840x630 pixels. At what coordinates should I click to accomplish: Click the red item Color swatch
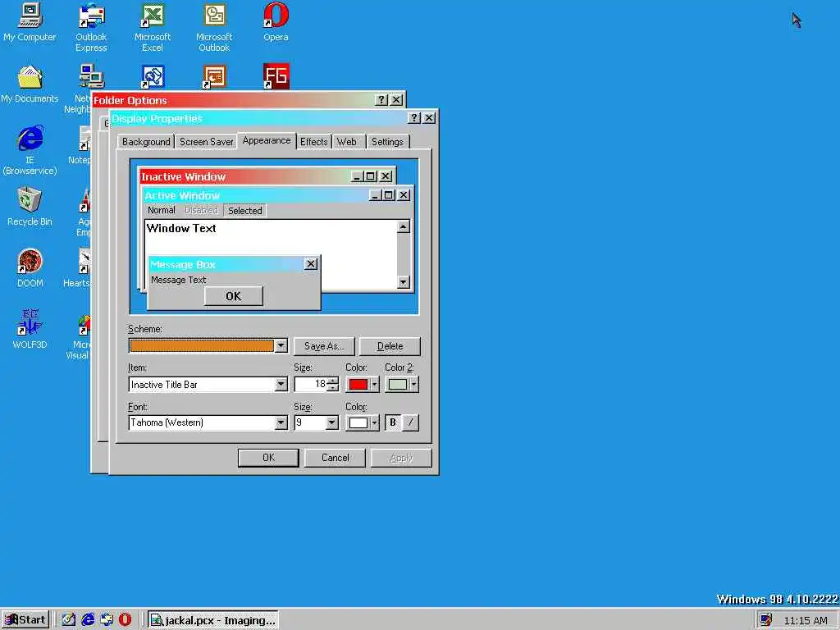point(358,384)
